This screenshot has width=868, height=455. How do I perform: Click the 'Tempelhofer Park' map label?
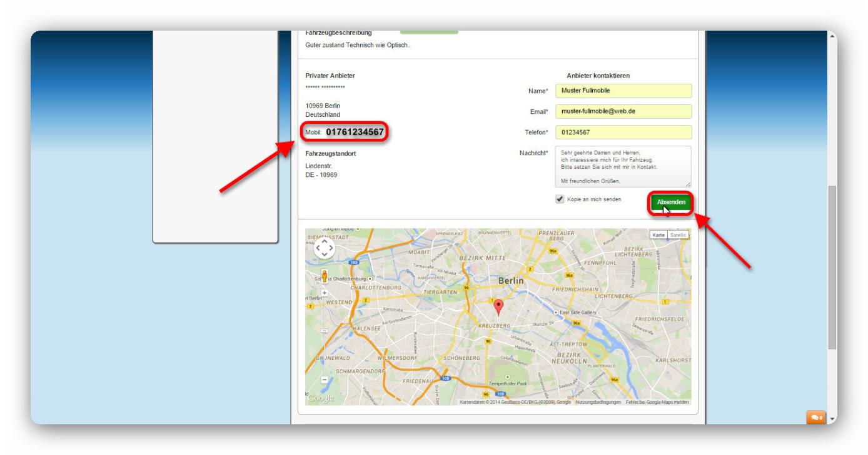point(508,383)
